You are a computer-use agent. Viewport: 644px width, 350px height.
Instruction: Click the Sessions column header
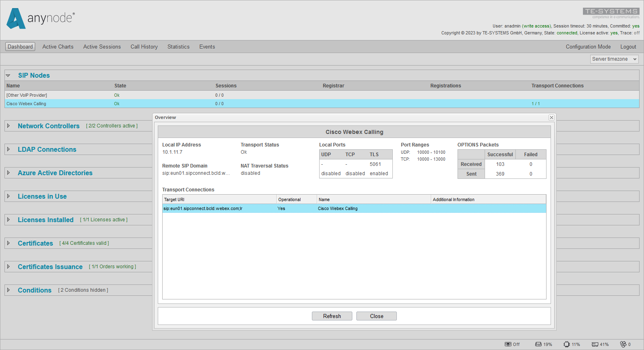[x=226, y=86]
